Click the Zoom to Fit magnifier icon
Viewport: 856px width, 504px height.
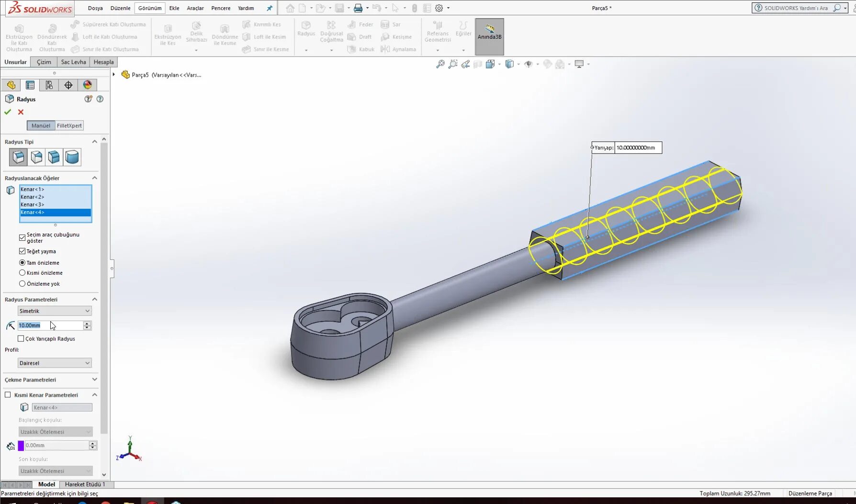pyautogui.click(x=440, y=64)
